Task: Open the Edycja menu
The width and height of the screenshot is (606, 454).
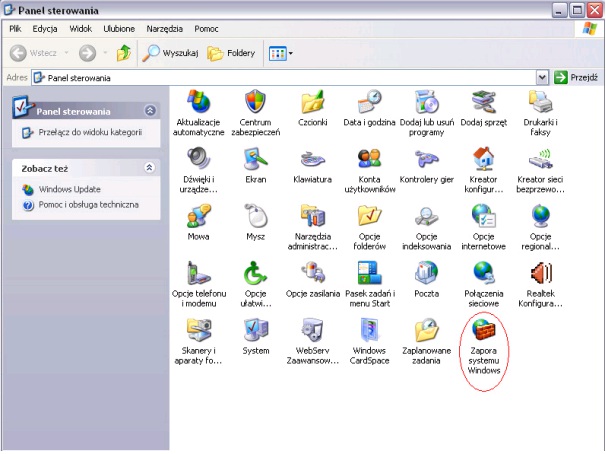Action: [45, 29]
